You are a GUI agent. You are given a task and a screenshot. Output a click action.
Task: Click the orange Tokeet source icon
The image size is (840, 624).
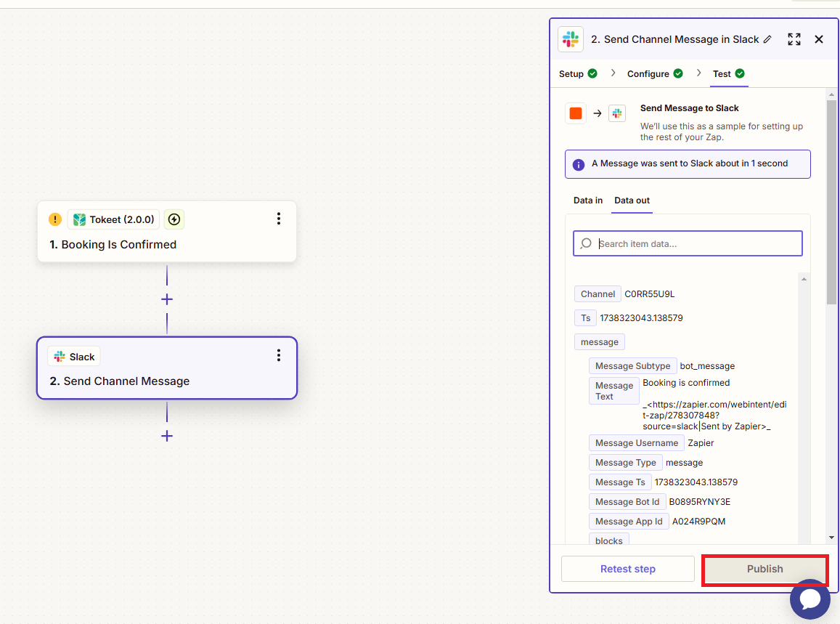pos(576,113)
